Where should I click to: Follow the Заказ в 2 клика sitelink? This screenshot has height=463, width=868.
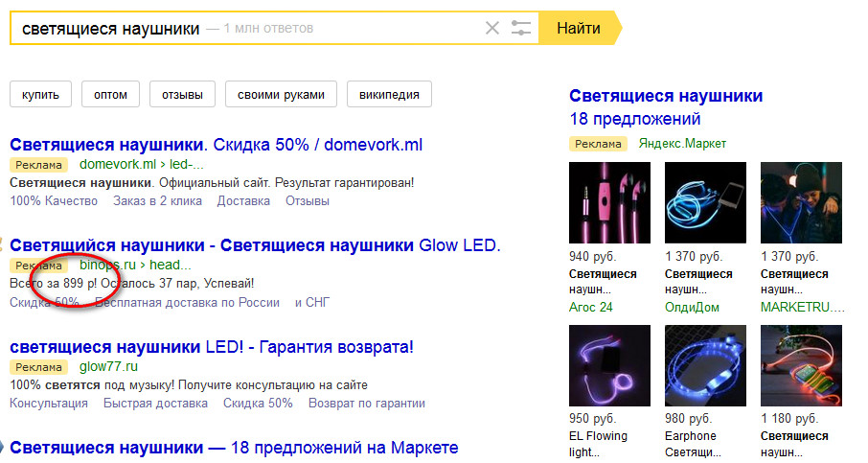157,201
